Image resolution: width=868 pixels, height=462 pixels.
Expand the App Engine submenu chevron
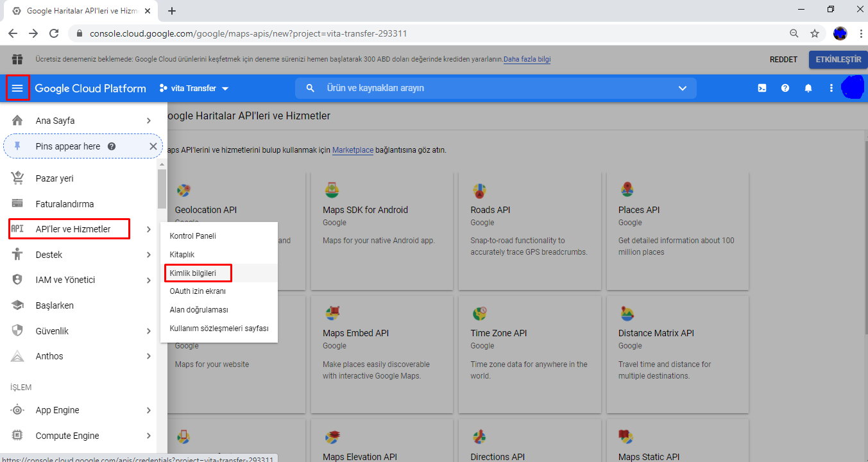149,410
